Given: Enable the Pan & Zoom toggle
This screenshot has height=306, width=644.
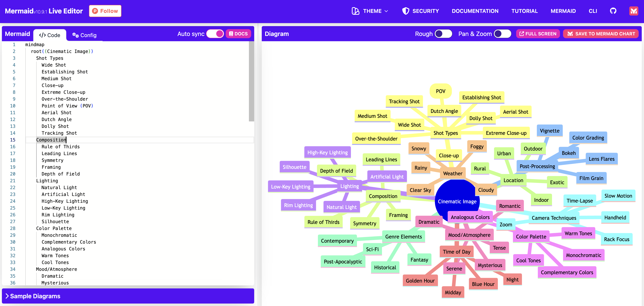Looking at the screenshot, I should click(502, 34).
